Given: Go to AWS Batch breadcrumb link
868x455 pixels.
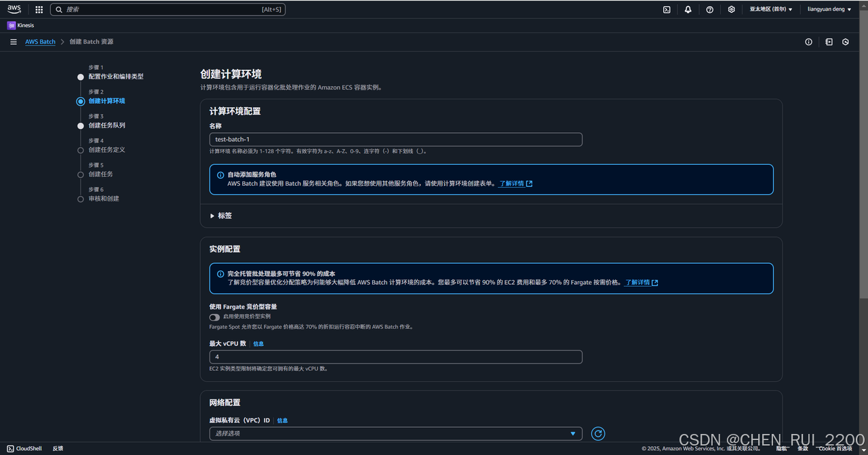Looking at the screenshot, I should 41,42.
